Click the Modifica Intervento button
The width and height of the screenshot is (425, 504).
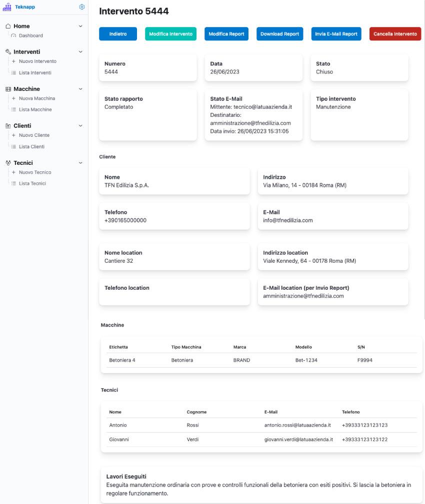pyautogui.click(x=171, y=34)
